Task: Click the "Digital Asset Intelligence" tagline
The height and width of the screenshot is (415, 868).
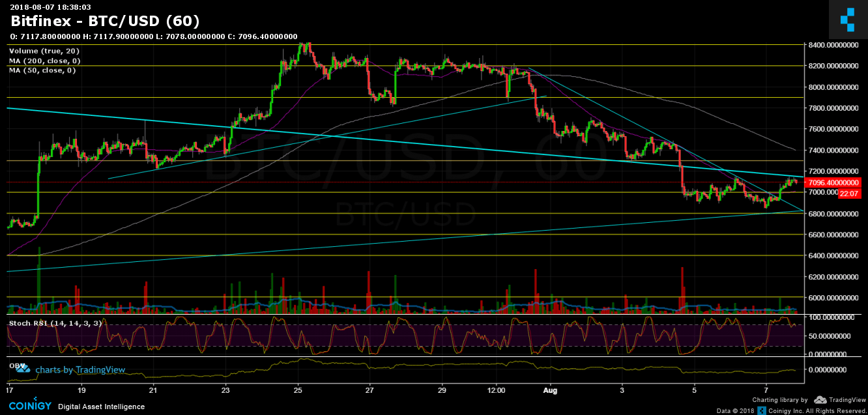Action: 102,407
